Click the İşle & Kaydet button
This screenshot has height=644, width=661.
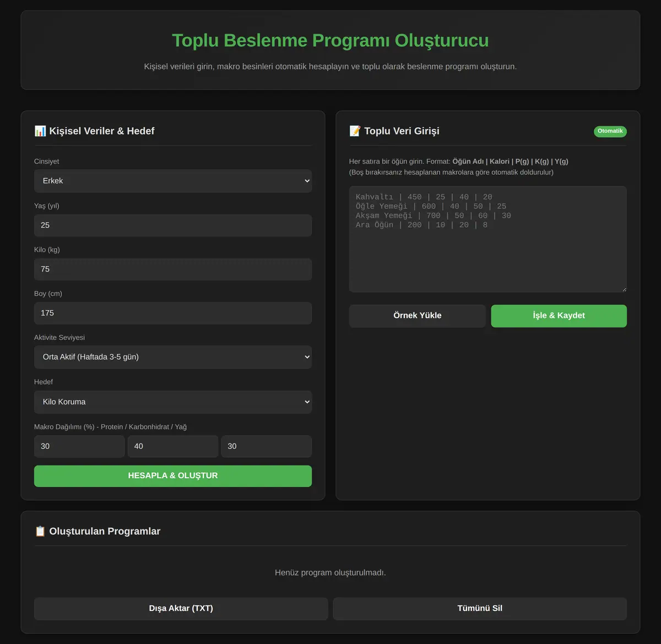tap(559, 316)
